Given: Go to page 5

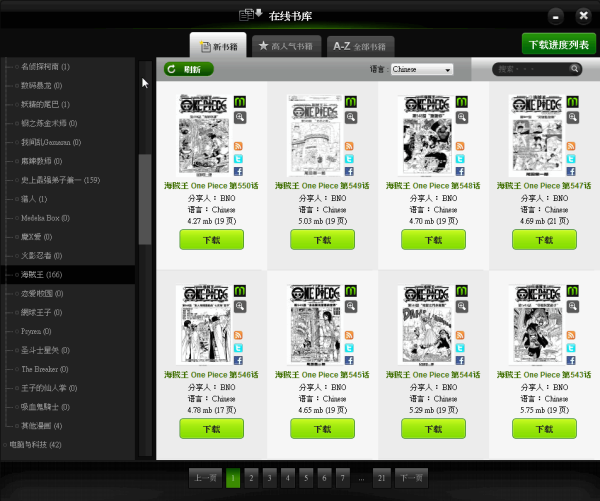Looking at the screenshot, I should (306, 478).
